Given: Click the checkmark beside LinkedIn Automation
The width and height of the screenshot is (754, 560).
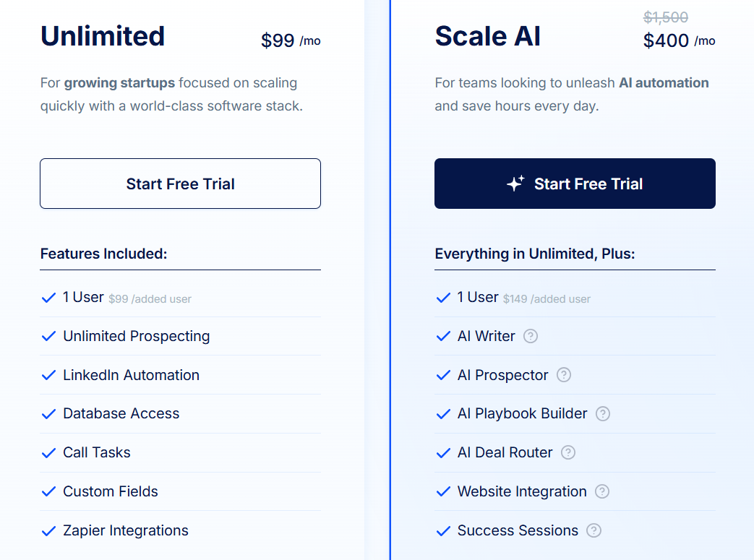Looking at the screenshot, I should point(48,375).
